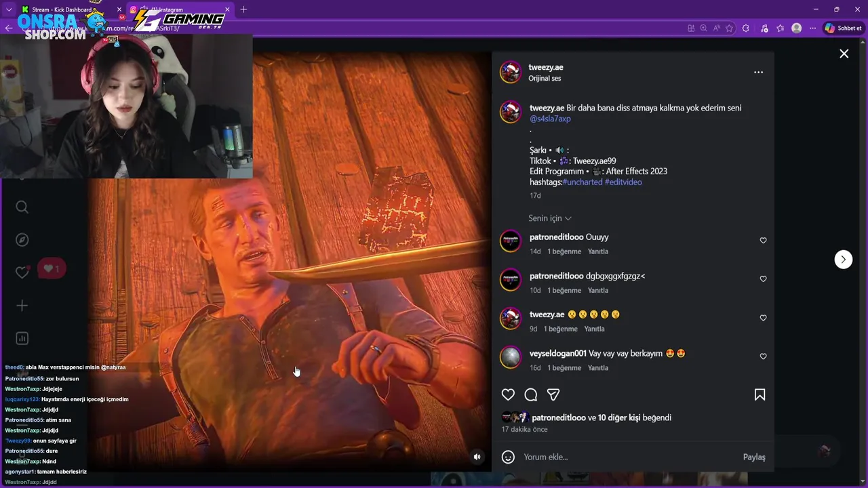Reply to tweezy.ae's emoji comment
This screenshot has width=868, height=488.
pyautogui.click(x=594, y=329)
